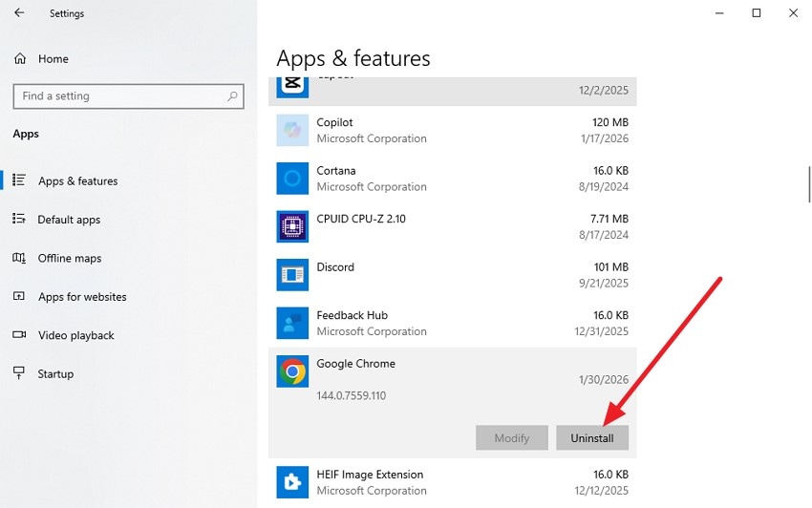The image size is (812, 508).
Task: Select CPUID CPU-Z 2.10 entry
Action: (x=361, y=219)
